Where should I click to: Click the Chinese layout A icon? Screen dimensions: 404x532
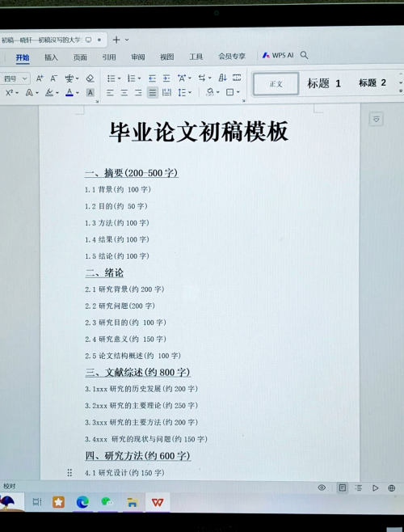coord(182,78)
